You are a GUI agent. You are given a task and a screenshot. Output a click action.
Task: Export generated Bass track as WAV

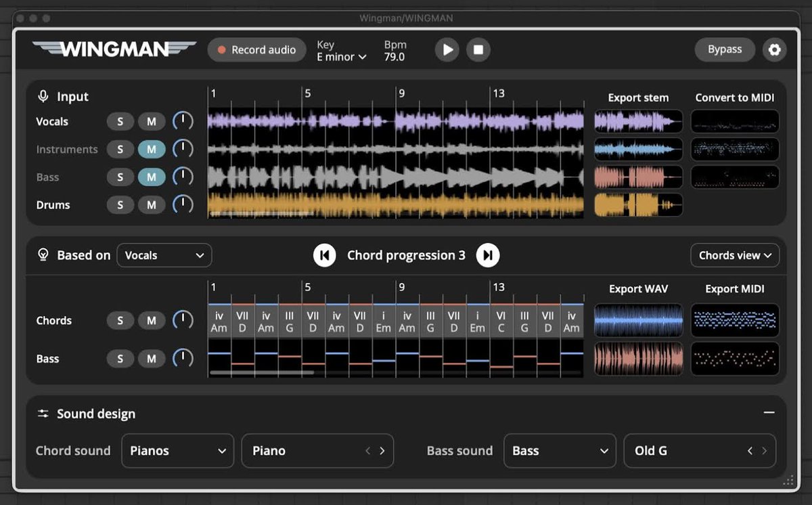click(x=638, y=359)
